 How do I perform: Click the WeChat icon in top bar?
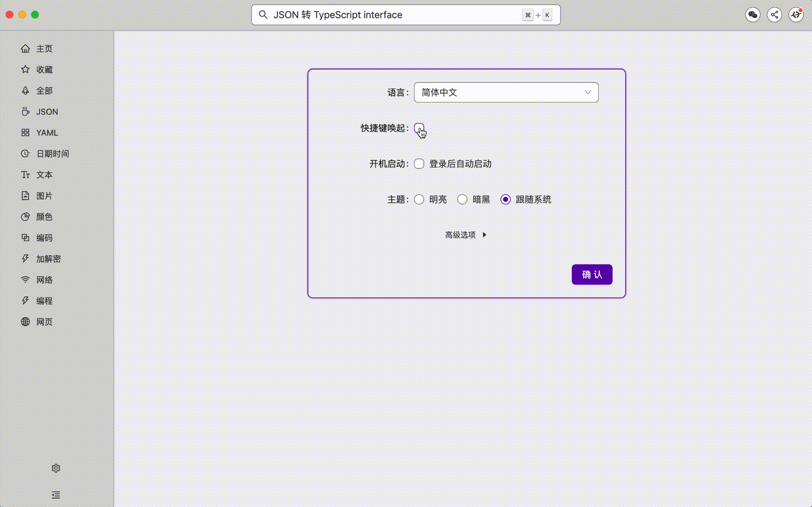[x=753, y=15]
